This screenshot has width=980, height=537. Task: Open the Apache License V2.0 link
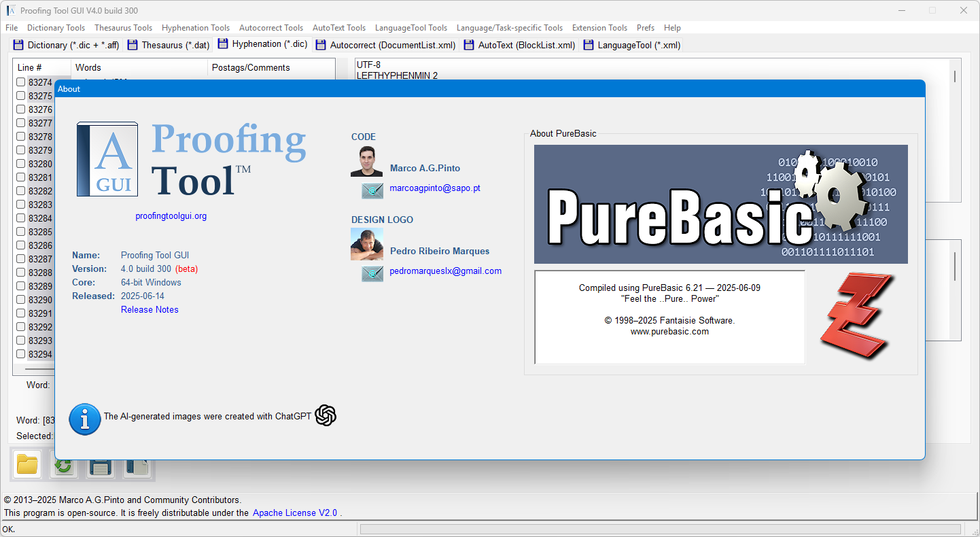(x=294, y=513)
